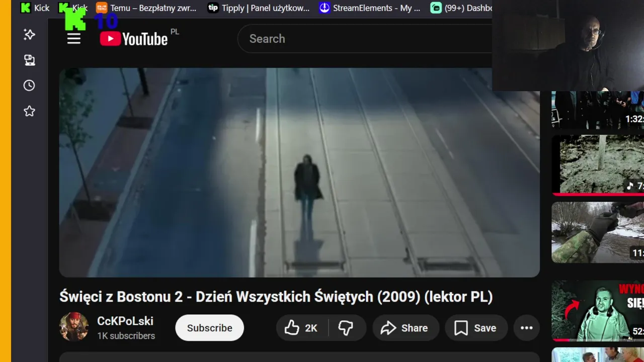Click the video player to pause

pyautogui.click(x=299, y=172)
